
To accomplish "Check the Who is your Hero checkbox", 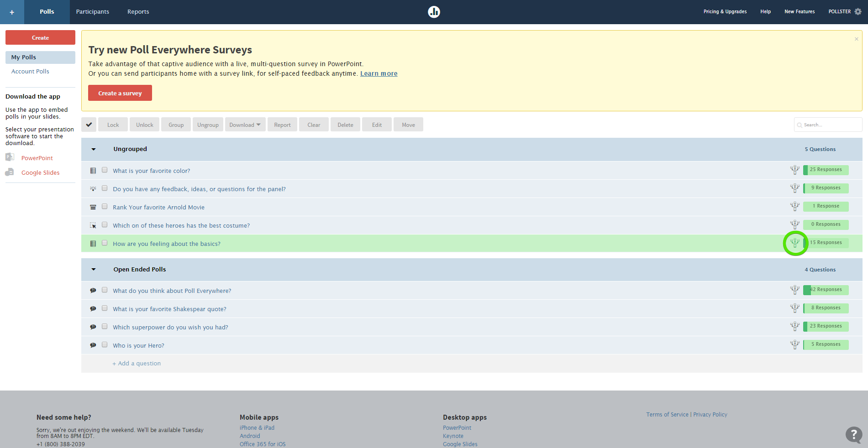I will (105, 344).
